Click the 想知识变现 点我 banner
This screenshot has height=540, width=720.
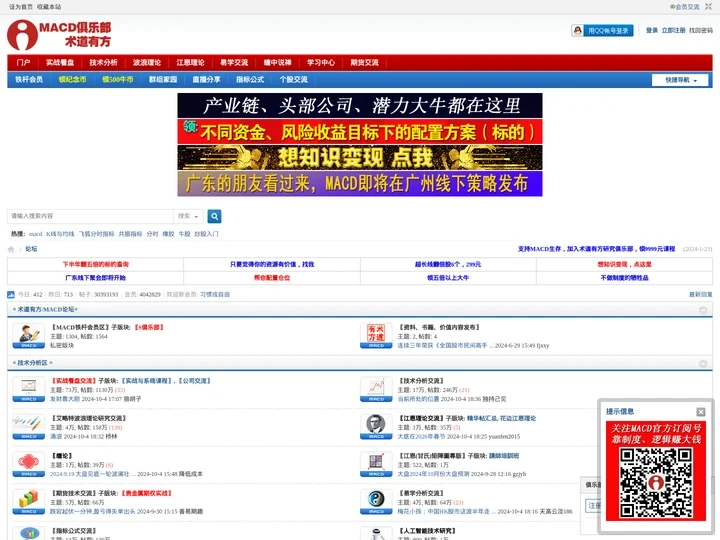(x=360, y=158)
